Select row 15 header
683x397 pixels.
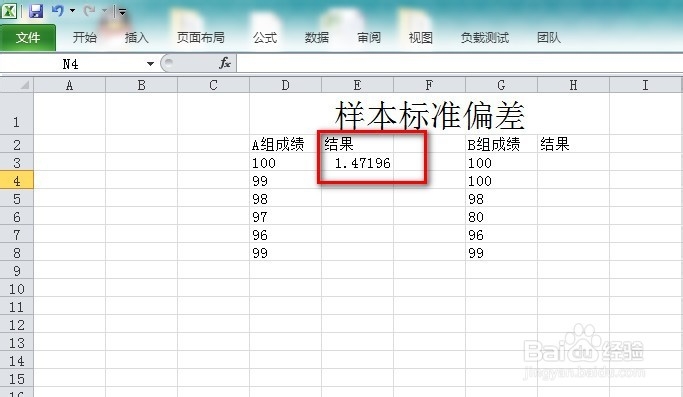pyautogui.click(x=17, y=378)
